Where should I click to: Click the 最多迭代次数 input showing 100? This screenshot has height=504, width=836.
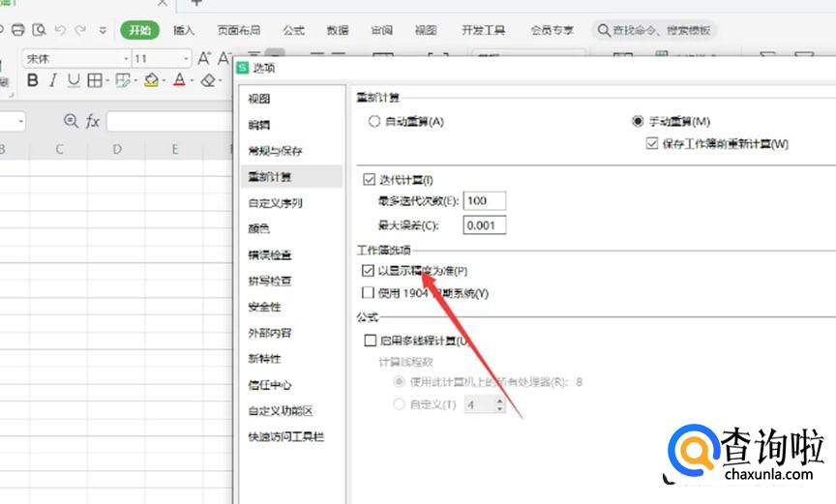[x=485, y=201]
